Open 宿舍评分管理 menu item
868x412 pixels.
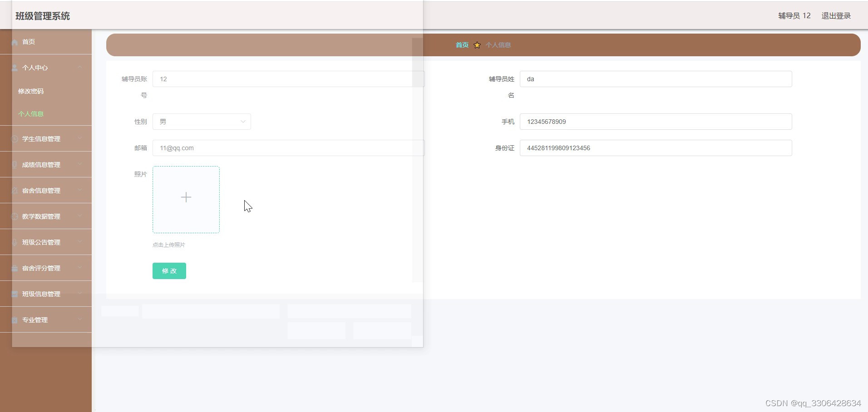pyautogui.click(x=46, y=268)
